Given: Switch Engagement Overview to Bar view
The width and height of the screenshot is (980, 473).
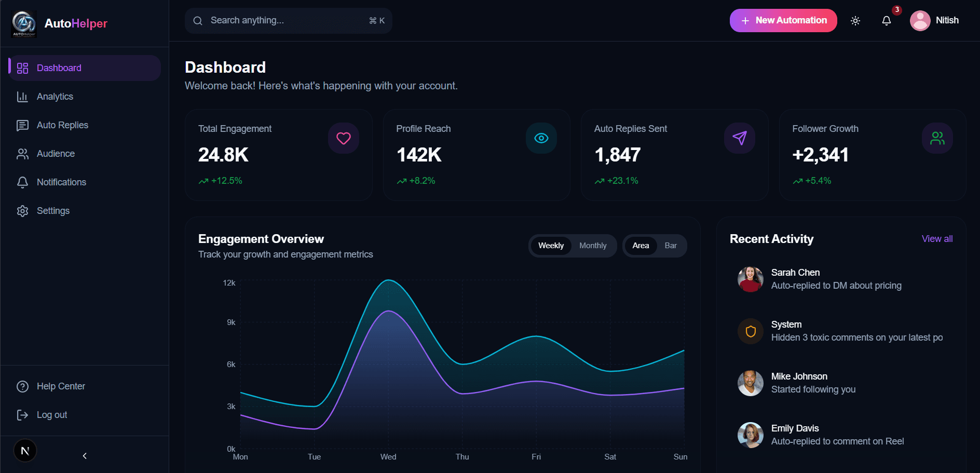Looking at the screenshot, I should coord(670,246).
